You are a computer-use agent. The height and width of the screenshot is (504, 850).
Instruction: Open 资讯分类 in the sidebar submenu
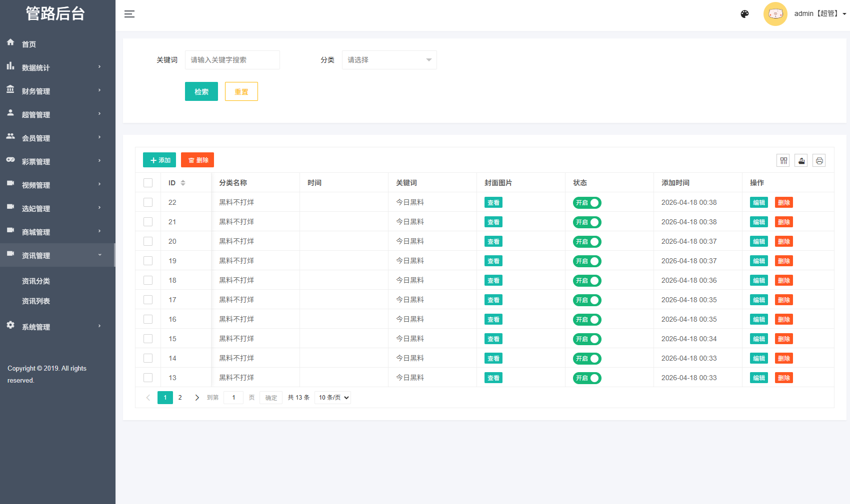[x=36, y=281]
